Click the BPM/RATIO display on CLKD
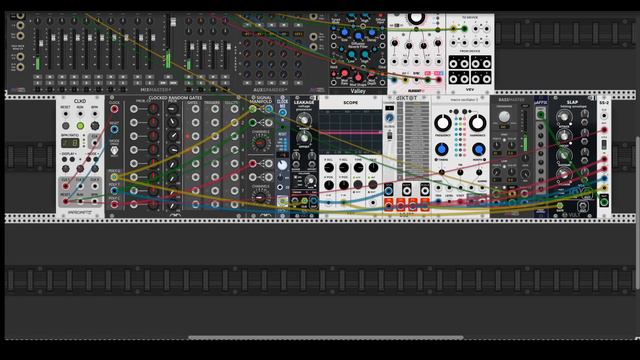This screenshot has width=640, height=360. [x=70, y=143]
